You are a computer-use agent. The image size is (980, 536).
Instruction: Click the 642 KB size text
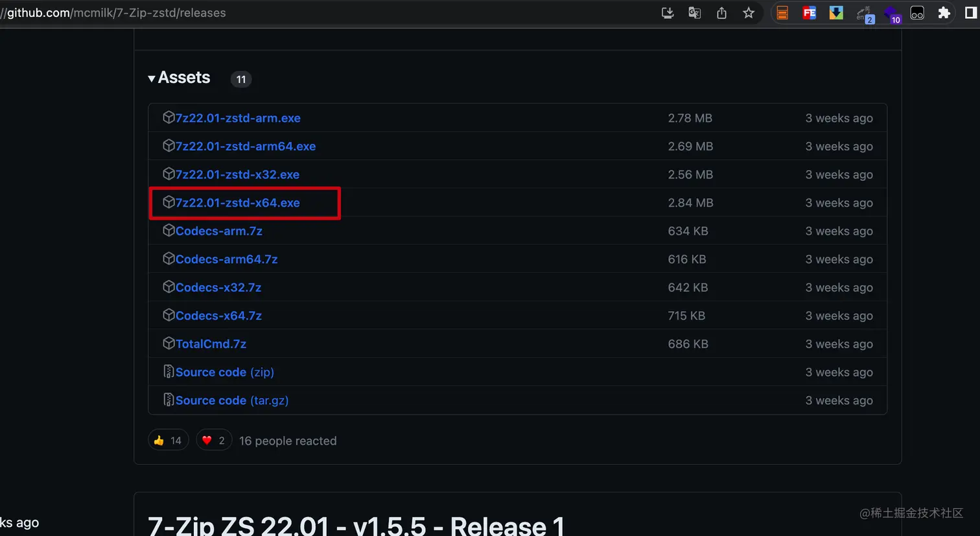point(688,287)
